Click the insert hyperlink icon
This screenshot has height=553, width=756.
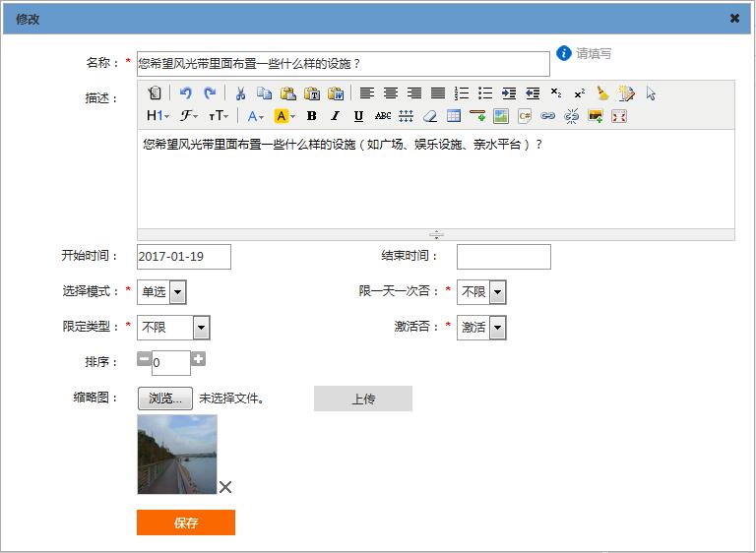click(x=548, y=116)
